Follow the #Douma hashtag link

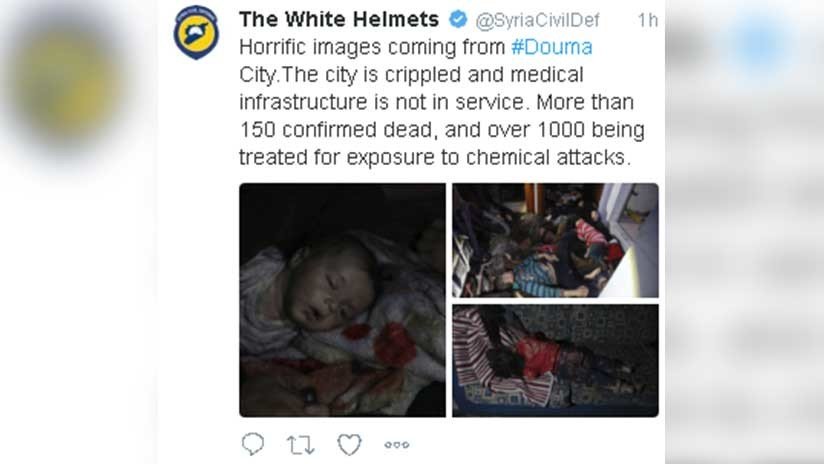tap(552, 47)
